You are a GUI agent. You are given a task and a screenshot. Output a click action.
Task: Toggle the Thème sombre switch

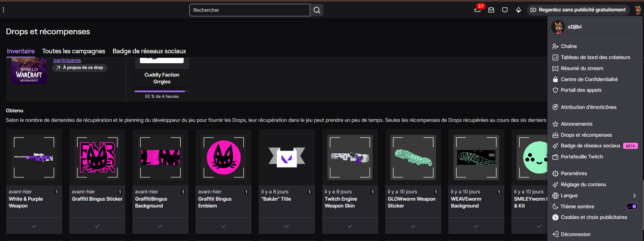(x=631, y=206)
